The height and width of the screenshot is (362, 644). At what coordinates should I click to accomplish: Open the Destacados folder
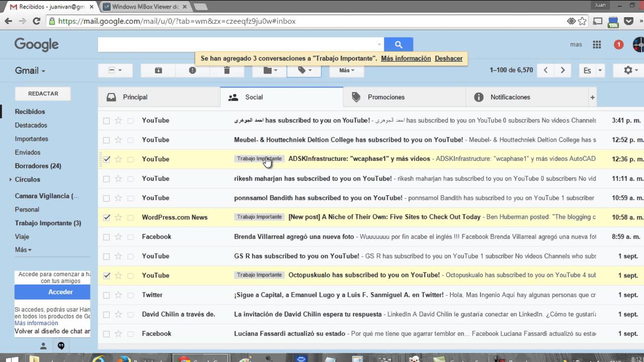pyautogui.click(x=31, y=125)
